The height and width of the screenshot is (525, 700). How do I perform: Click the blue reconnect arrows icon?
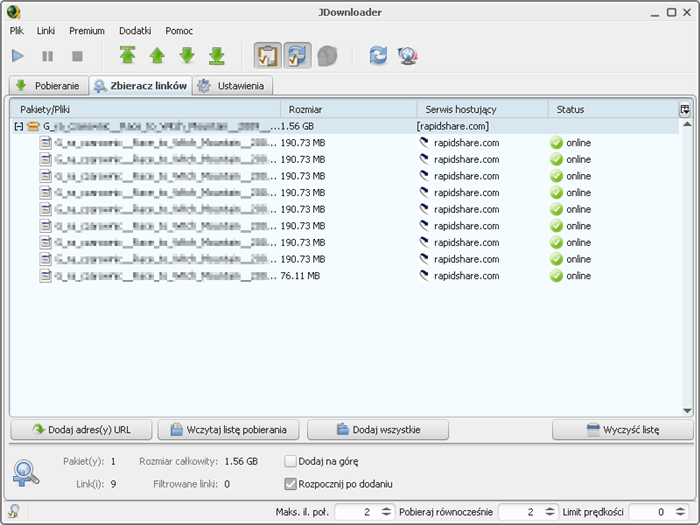coord(378,56)
